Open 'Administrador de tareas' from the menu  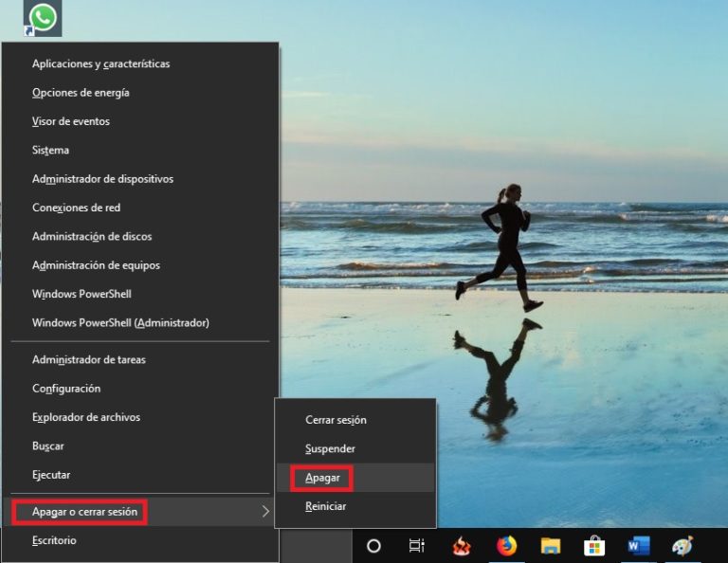point(88,359)
